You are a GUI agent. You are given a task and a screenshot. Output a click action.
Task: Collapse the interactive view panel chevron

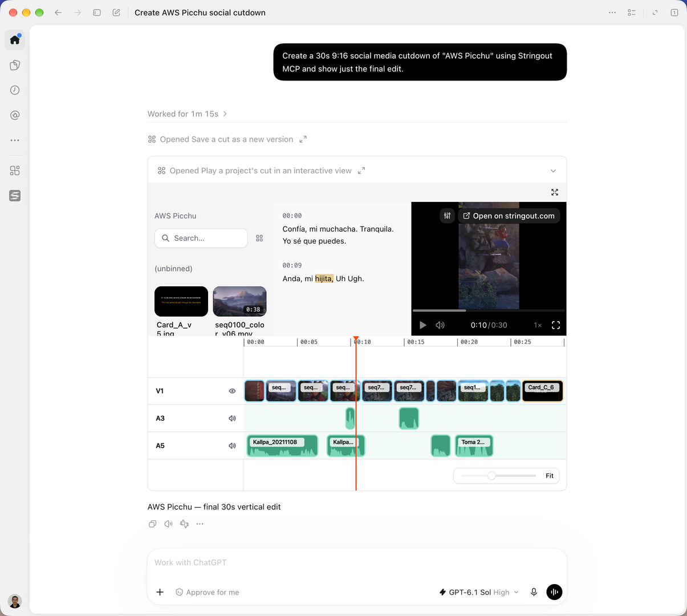point(553,171)
